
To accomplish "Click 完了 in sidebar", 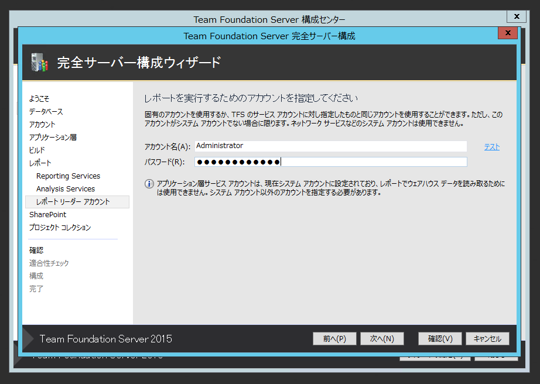I will tap(36, 289).
